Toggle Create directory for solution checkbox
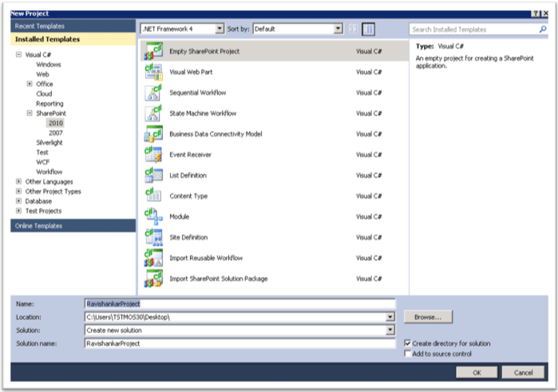Viewport: 558px width, 392px height. 407,343
